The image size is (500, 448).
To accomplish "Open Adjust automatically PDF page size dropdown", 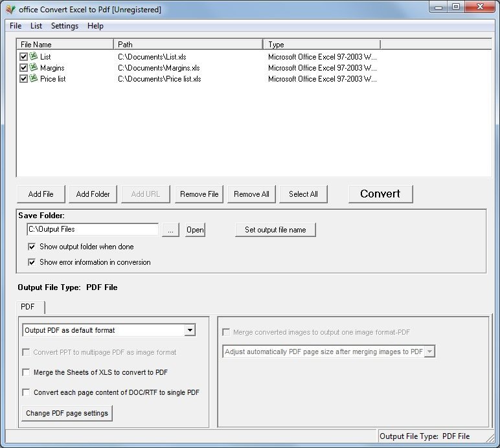I will pyautogui.click(x=429, y=352).
